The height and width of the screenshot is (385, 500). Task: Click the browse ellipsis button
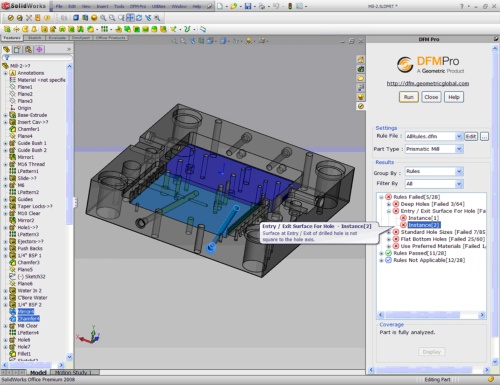pos(484,136)
